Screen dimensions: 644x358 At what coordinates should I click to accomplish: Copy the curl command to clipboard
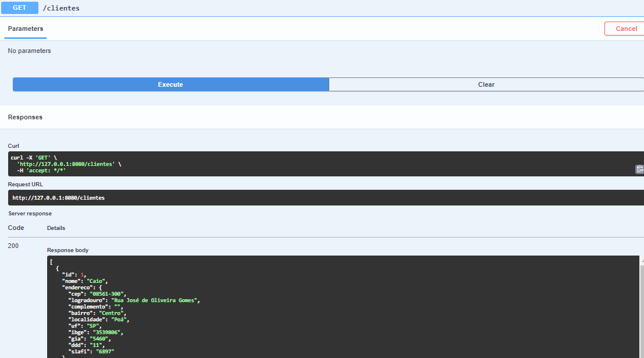pyautogui.click(x=639, y=169)
